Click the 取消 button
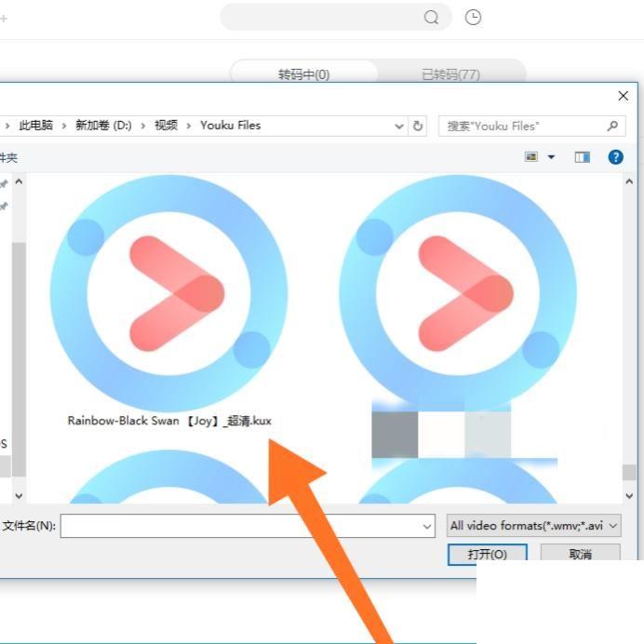Viewport: 644px width, 644px height. coord(580,553)
